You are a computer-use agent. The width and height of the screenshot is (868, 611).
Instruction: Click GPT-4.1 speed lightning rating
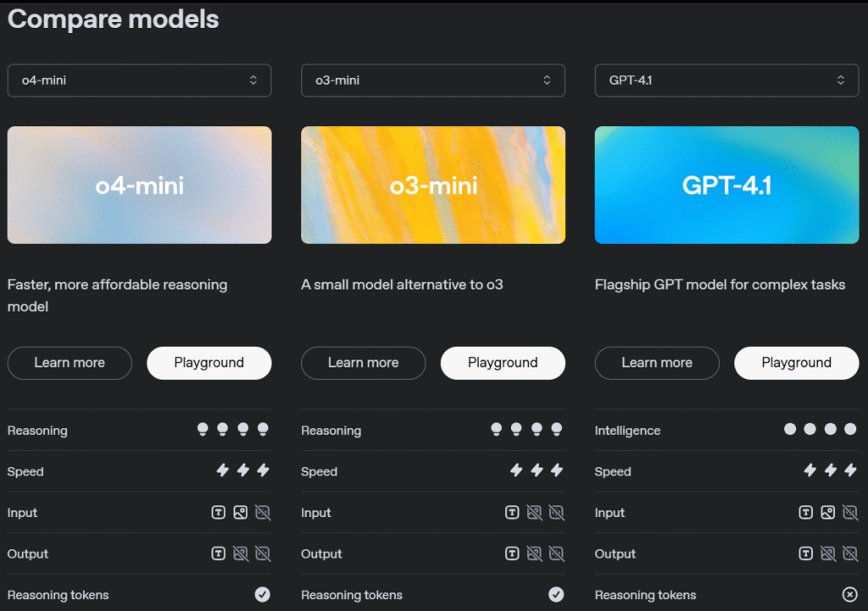point(831,470)
